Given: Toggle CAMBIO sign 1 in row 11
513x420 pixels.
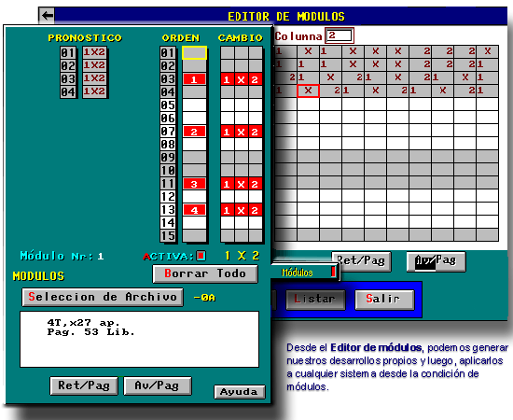Looking at the screenshot, I should point(227,184).
